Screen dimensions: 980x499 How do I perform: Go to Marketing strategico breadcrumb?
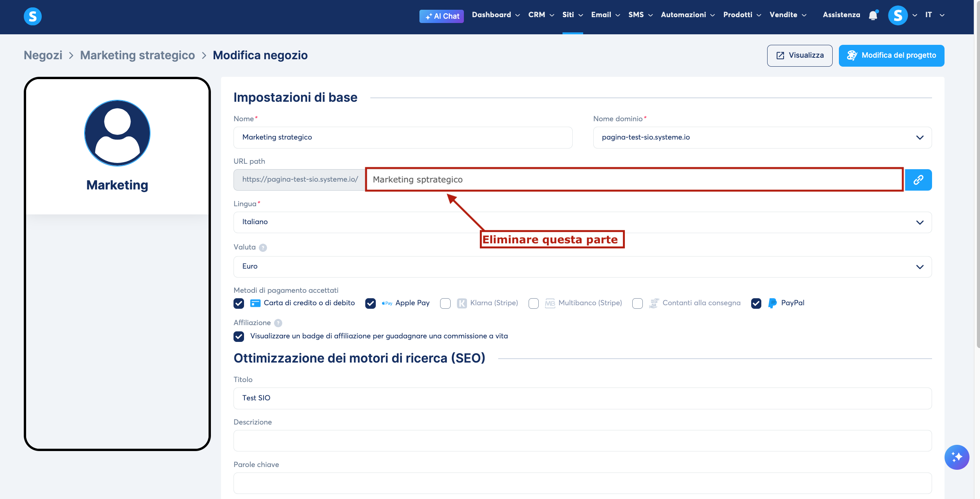pos(138,55)
